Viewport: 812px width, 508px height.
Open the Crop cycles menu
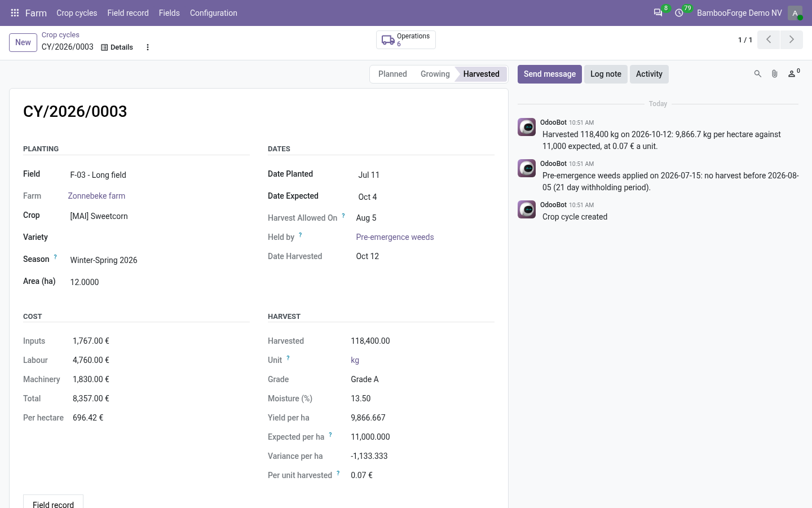pyautogui.click(x=77, y=13)
